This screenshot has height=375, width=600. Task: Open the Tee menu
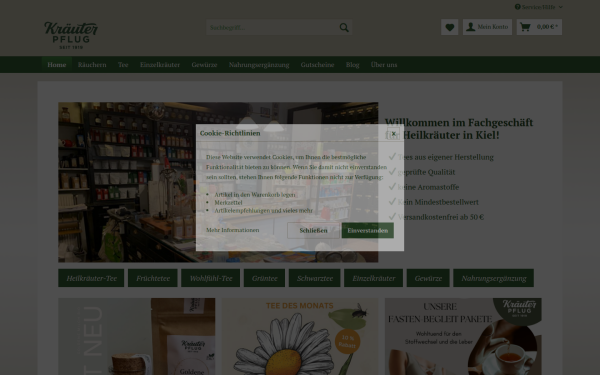(x=123, y=65)
